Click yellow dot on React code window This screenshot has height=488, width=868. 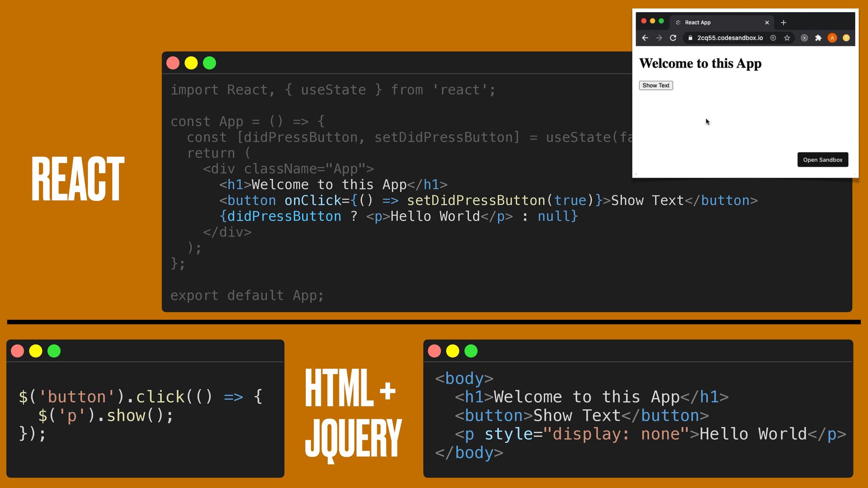[191, 63]
